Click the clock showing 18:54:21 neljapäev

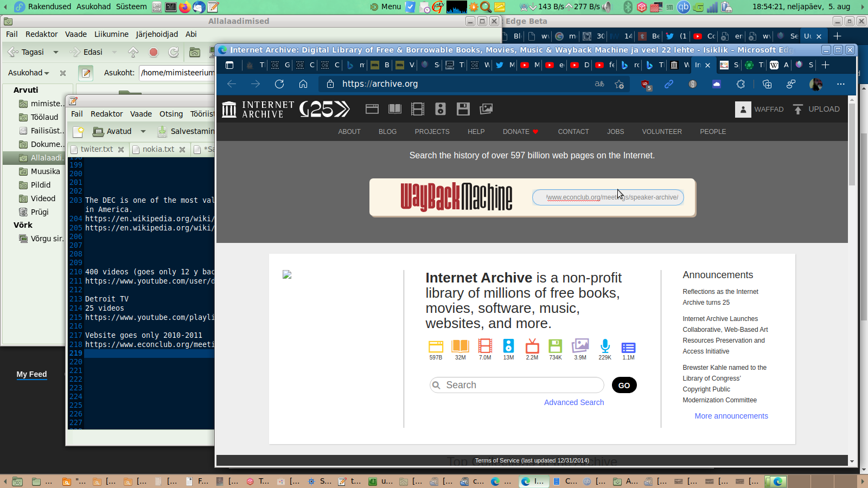801,7
